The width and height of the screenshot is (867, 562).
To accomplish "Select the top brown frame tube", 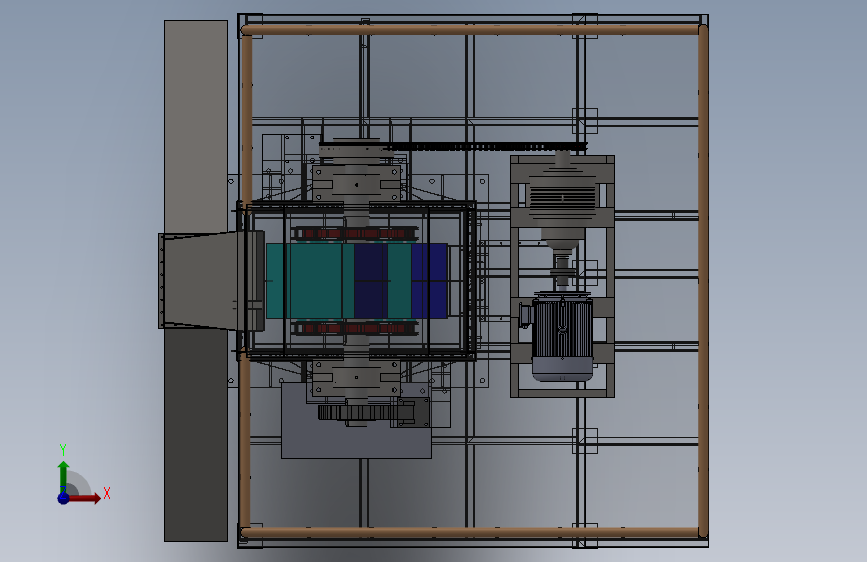I will pos(471,30).
